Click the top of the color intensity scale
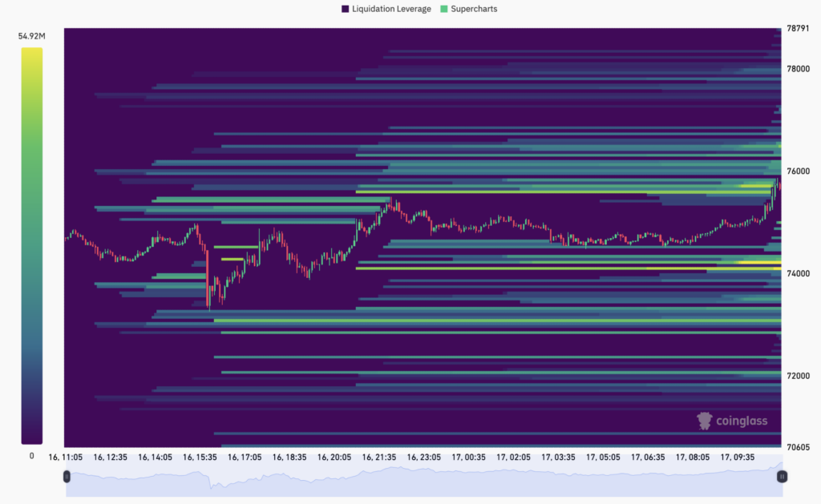 tap(32, 50)
